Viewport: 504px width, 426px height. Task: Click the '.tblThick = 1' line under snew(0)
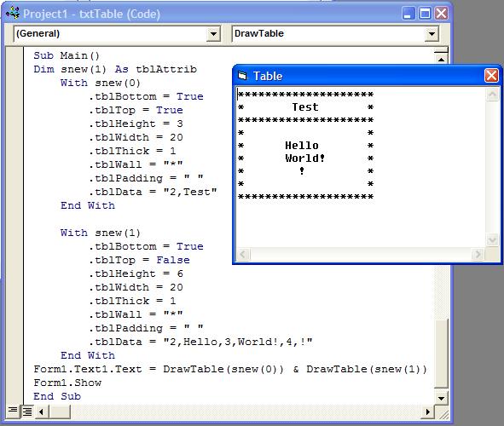point(132,151)
